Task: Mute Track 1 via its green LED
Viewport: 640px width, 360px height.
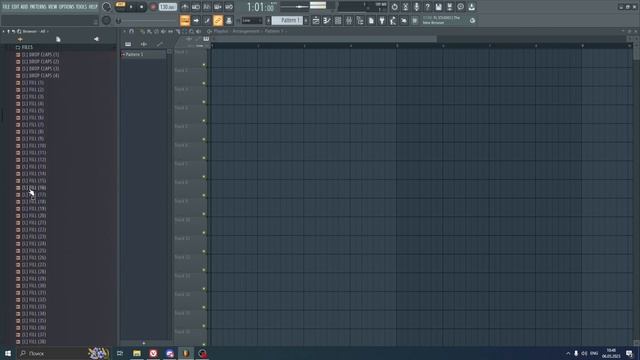Action: (204, 65)
